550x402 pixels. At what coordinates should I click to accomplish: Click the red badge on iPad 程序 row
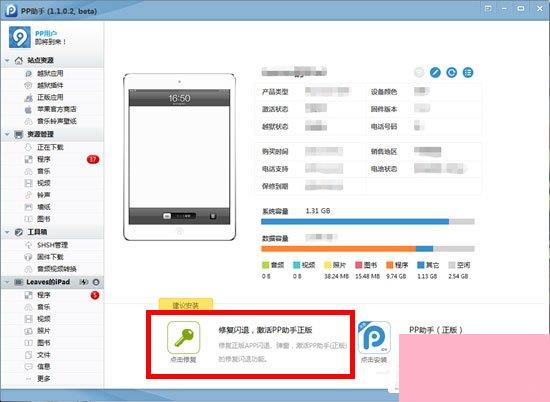pos(95,295)
